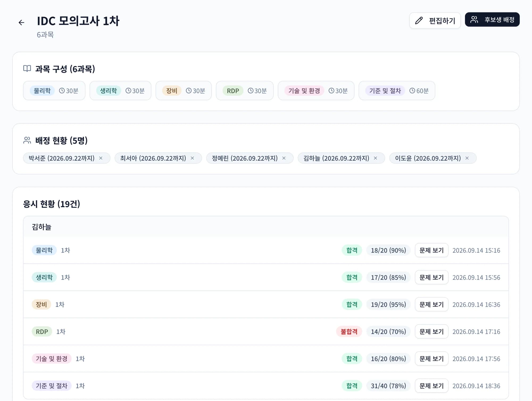Viewport: 532px width, 401px height.
Task: Click the 불합격 badge on RDP row
Action: pyautogui.click(x=349, y=332)
